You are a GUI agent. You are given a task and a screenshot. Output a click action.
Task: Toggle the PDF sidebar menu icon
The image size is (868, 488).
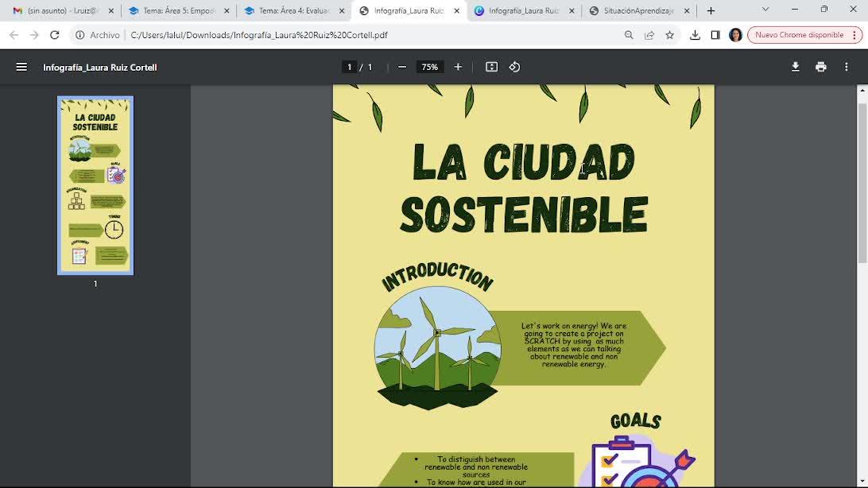click(21, 67)
